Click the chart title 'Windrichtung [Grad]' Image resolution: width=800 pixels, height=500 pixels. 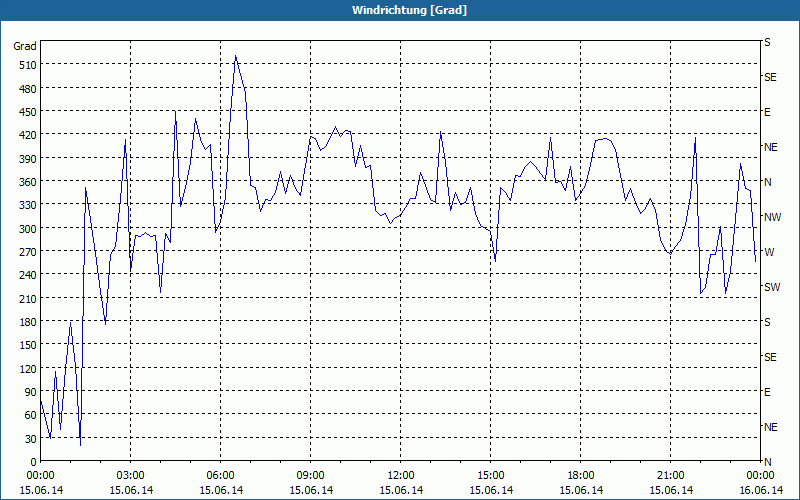pyautogui.click(x=409, y=10)
